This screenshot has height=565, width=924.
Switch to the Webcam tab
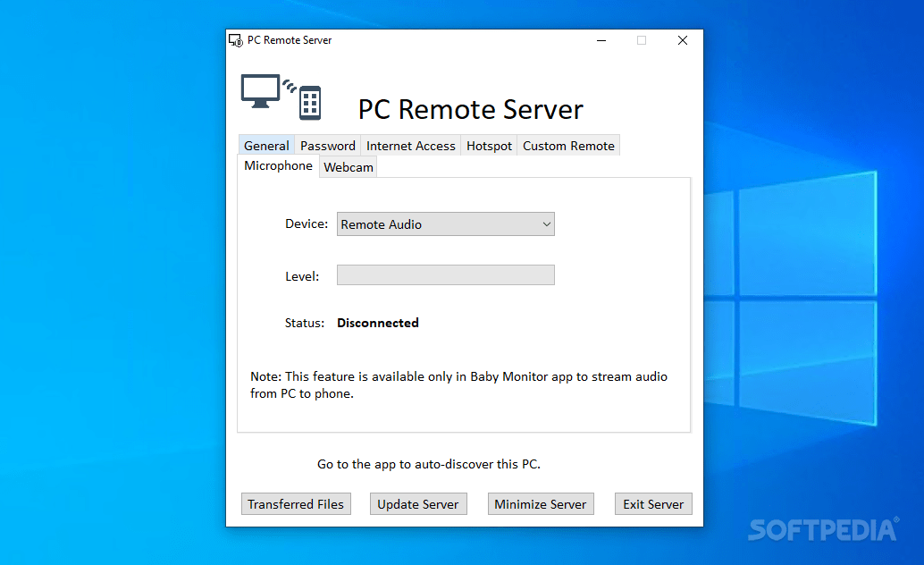(349, 167)
